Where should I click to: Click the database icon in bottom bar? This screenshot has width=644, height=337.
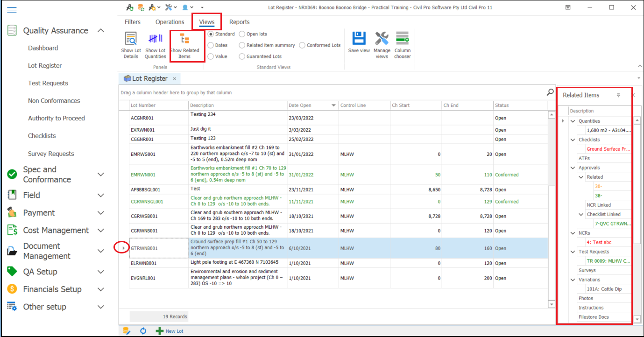(126, 331)
